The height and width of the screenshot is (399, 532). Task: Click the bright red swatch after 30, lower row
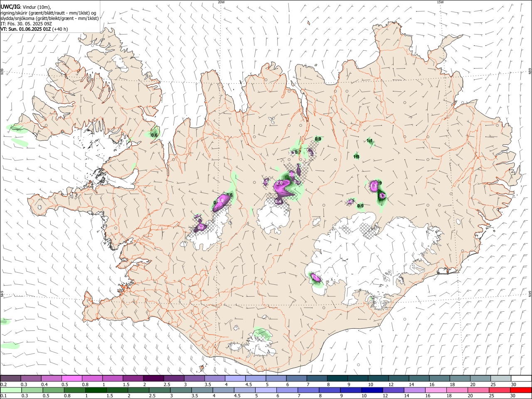coord(520,390)
